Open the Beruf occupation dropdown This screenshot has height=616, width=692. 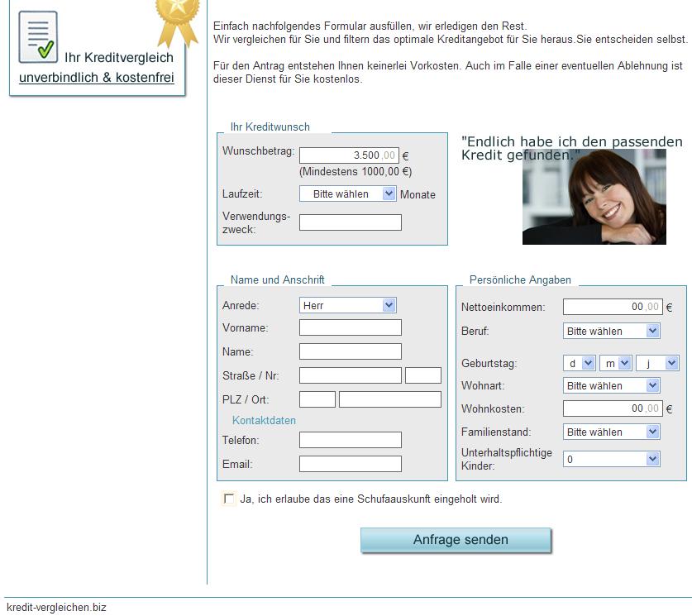point(611,331)
